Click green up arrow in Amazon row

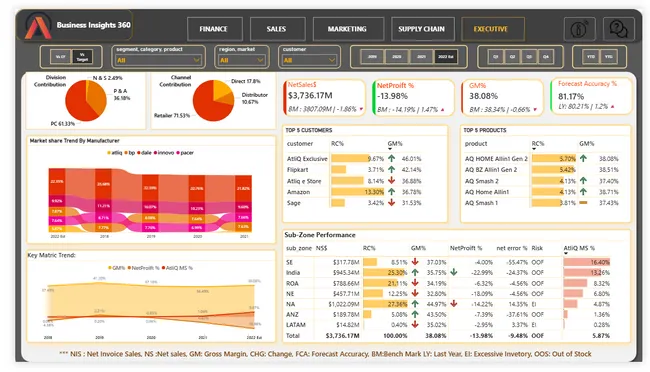click(392, 192)
